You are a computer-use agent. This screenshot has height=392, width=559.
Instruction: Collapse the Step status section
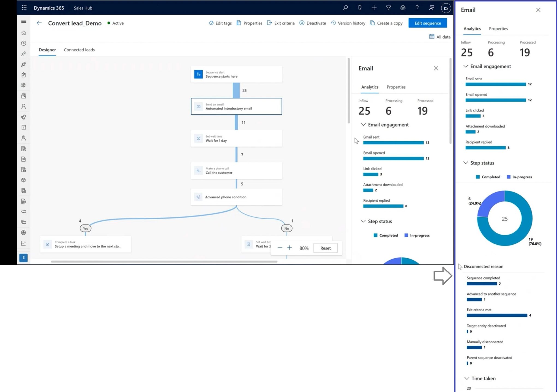pos(465,163)
